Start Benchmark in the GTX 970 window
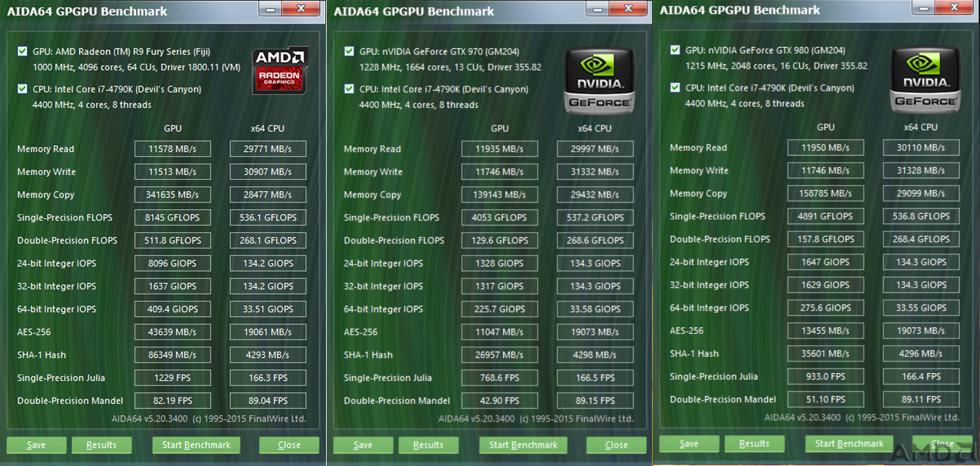Image resolution: width=980 pixels, height=466 pixels. click(x=523, y=445)
